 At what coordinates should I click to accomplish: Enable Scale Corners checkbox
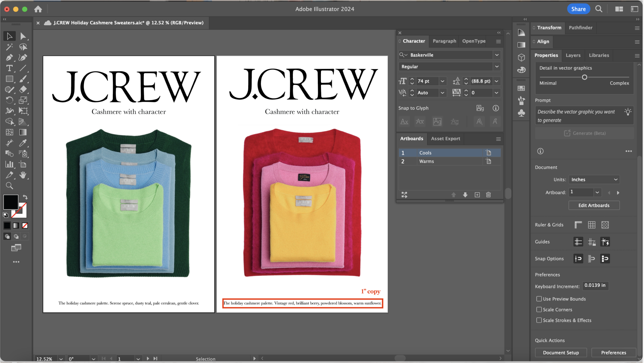[x=539, y=310]
